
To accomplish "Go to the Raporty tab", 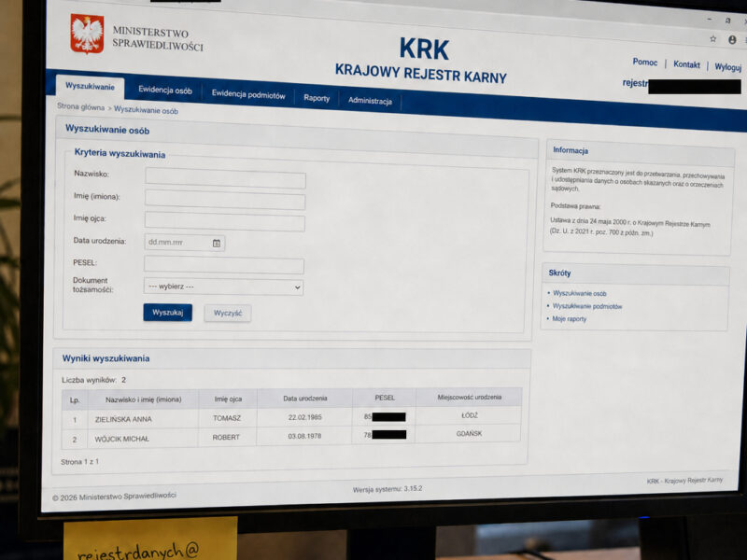I will (317, 98).
